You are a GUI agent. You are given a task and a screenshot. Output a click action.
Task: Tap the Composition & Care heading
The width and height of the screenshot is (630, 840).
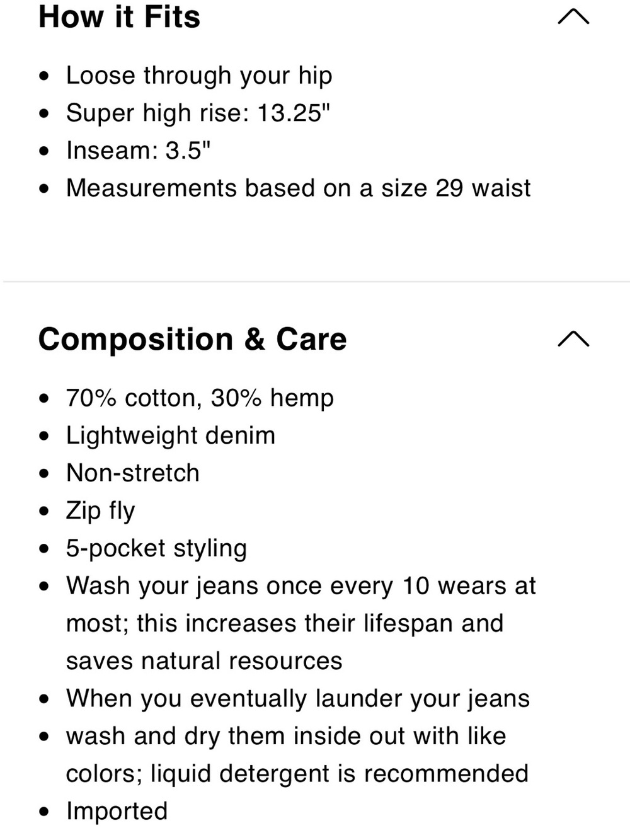pyautogui.click(x=192, y=339)
